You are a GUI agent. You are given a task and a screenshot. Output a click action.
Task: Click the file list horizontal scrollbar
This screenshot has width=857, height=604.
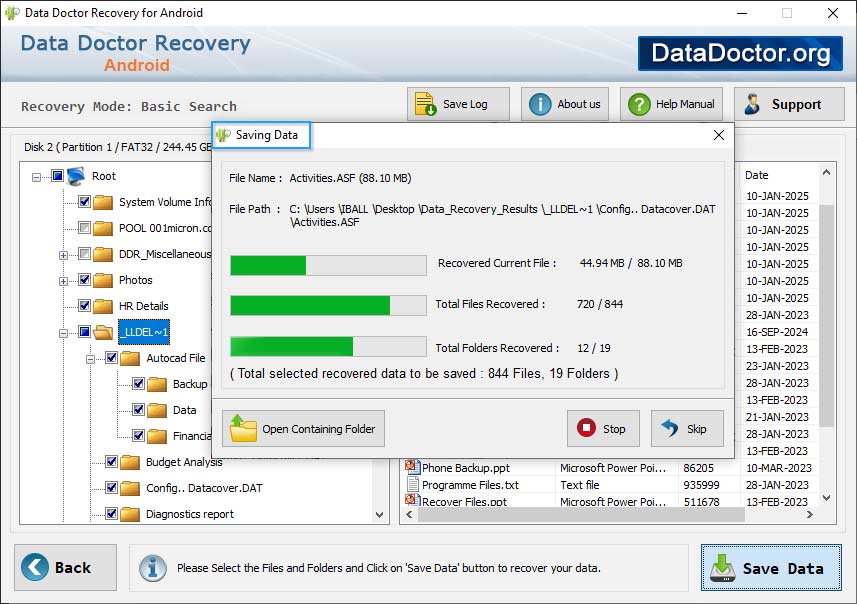tap(582, 514)
